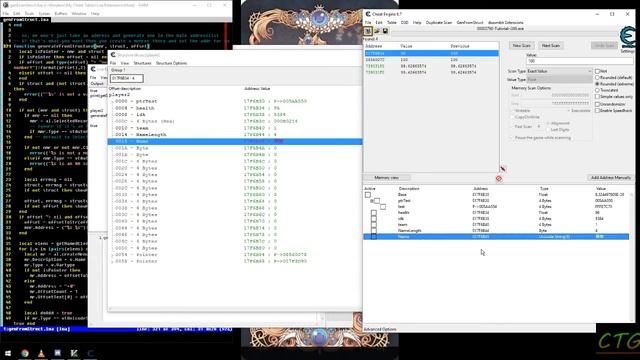
Task: Toggle Active checkbox for team entry
Action: 373,224
